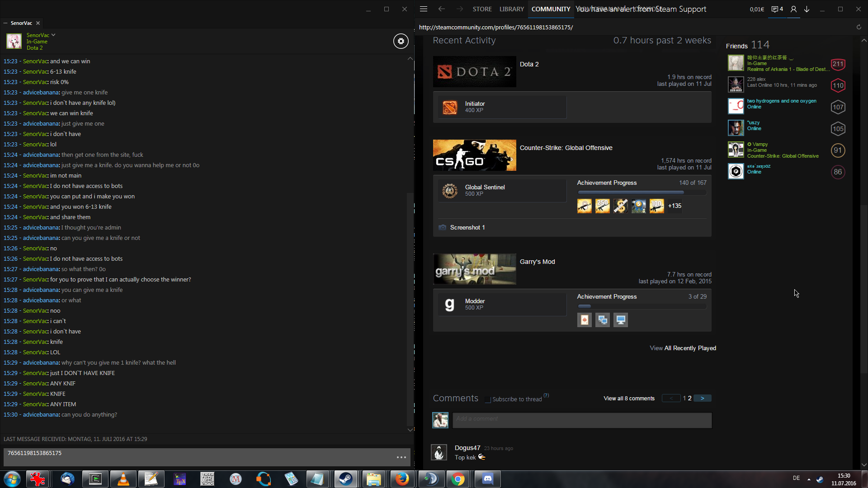The image size is (868, 488).
Task: Expand SenorVac name dropdown arrow
Action: click(53, 35)
